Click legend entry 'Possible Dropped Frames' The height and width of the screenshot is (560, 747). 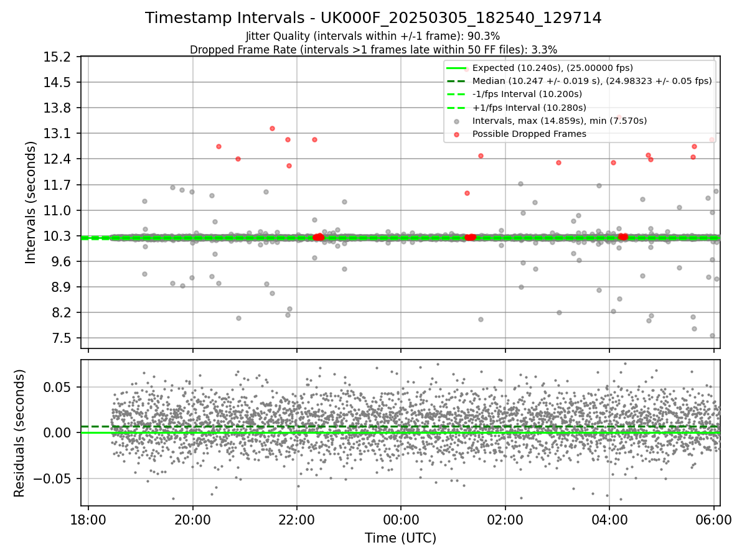(529, 134)
